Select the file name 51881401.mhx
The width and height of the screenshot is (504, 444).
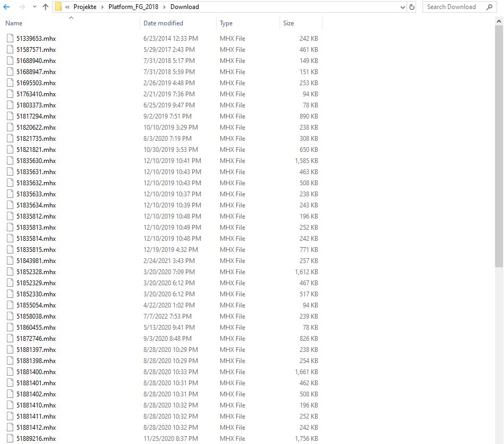tap(36, 383)
